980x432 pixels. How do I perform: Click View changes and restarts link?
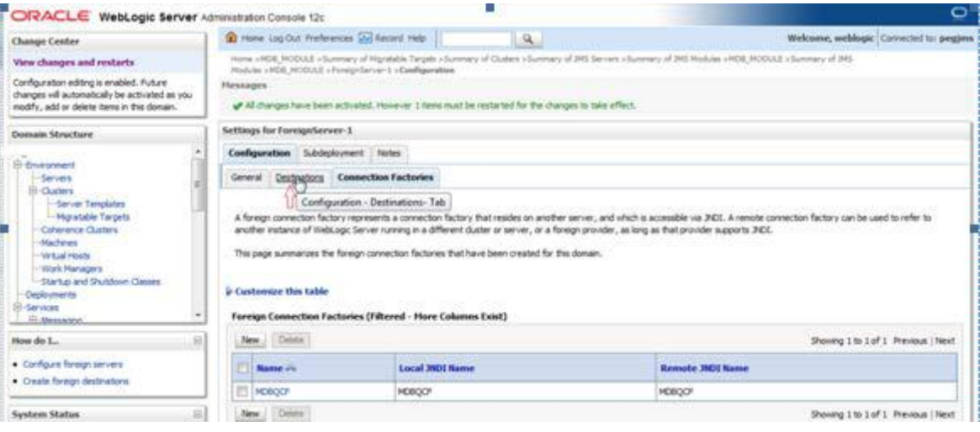click(x=73, y=62)
